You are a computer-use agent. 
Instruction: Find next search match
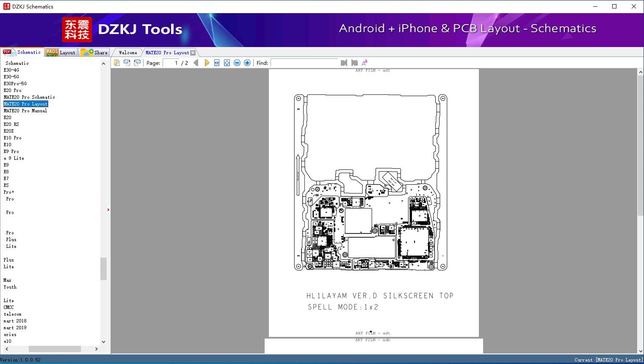tap(354, 63)
